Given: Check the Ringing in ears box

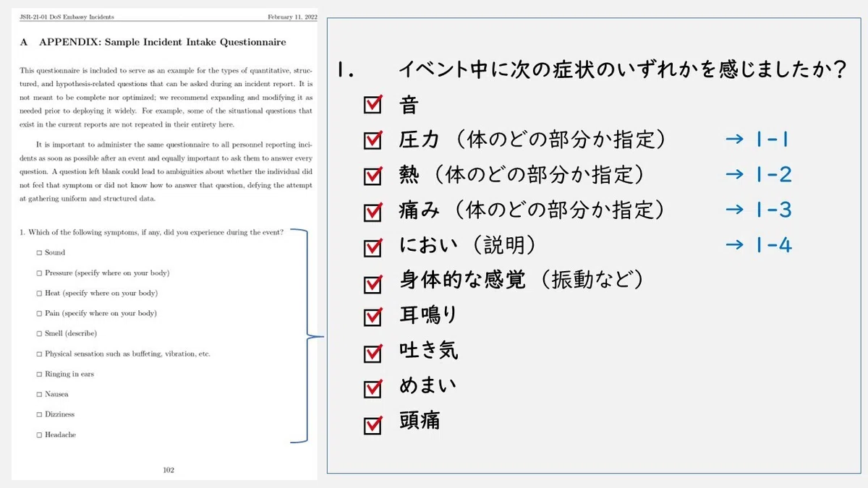Looking at the screenshot, I should 39,374.
